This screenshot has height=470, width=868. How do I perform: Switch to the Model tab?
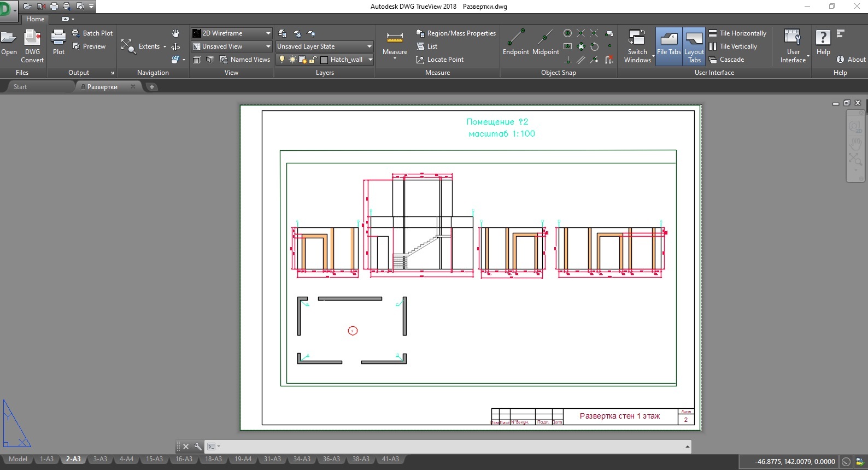click(x=18, y=459)
